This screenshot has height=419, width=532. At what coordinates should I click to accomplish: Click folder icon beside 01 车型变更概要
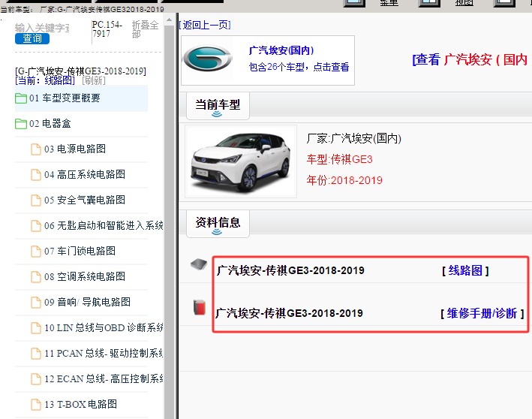[x=21, y=98]
